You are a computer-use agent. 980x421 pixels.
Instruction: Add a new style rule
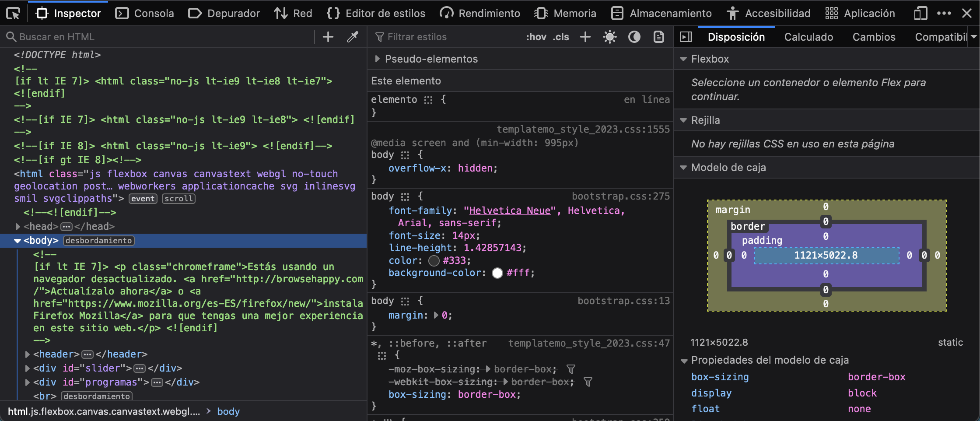[x=585, y=37]
